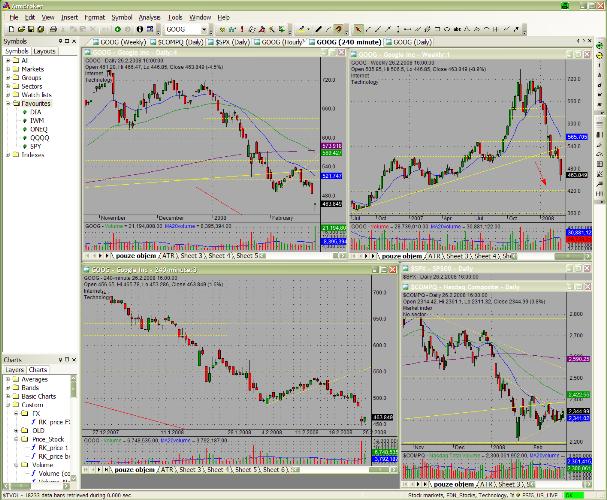Click the Save all toolbar icon

(41, 29)
